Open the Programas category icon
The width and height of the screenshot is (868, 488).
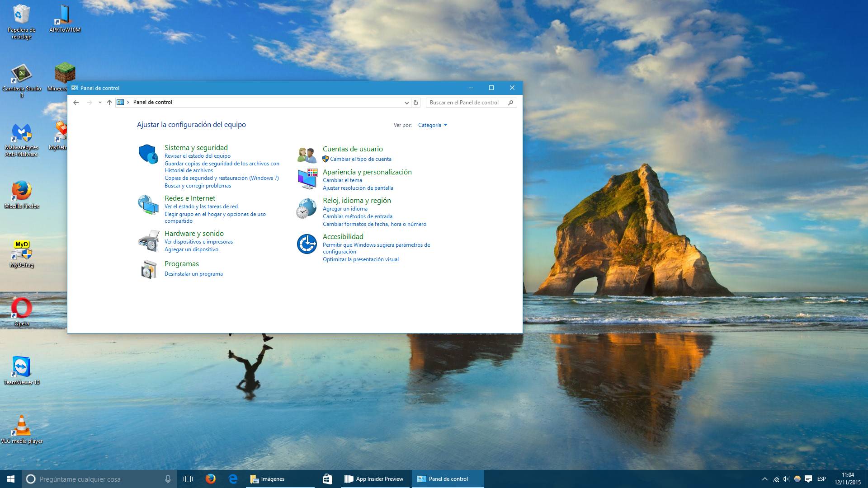pos(148,269)
